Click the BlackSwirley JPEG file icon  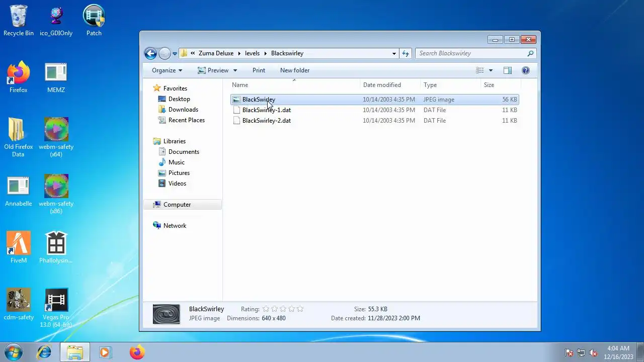(236, 100)
